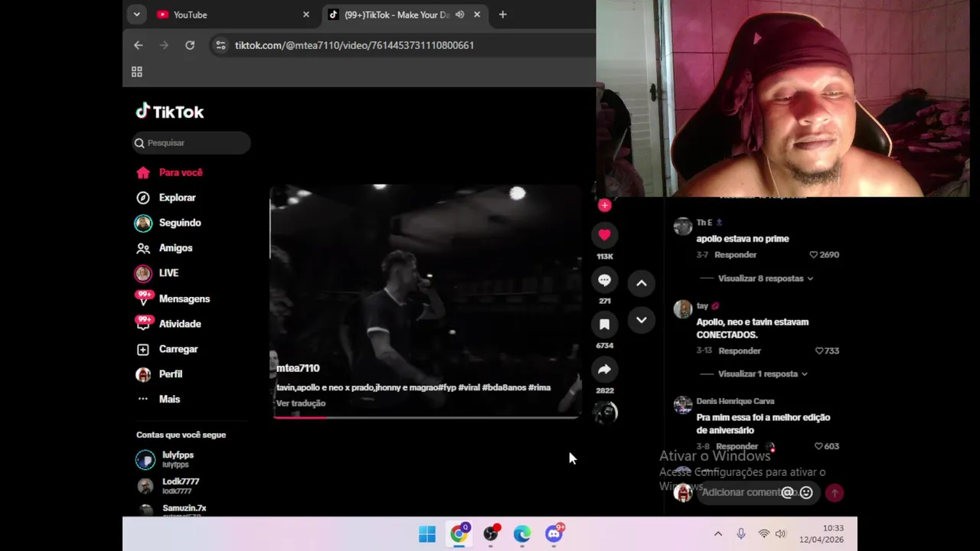Click the browser back arrow
The width and height of the screenshot is (980, 551).
click(x=139, y=45)
